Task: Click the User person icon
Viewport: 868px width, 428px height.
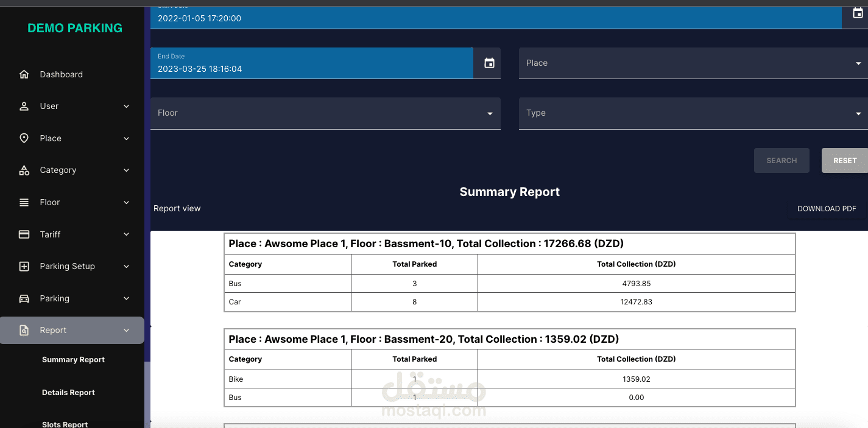Action: [24, 106]
